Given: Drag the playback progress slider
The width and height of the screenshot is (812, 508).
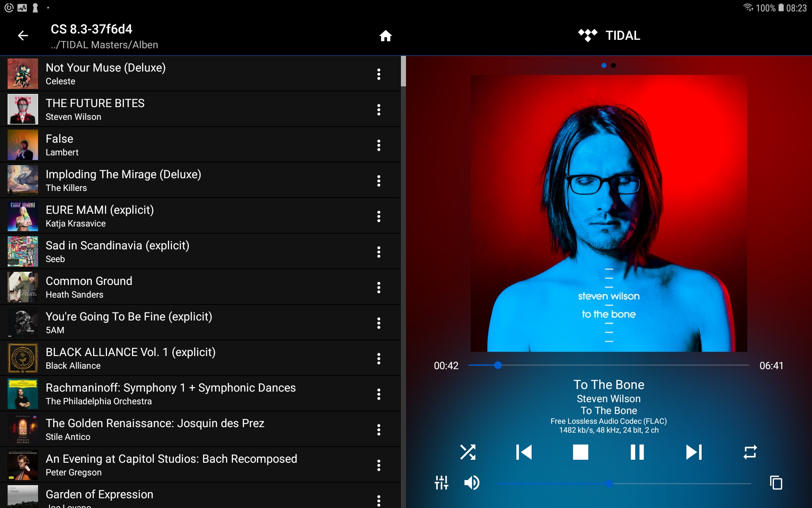Looking at the screenshot, I should pos(497,364).
